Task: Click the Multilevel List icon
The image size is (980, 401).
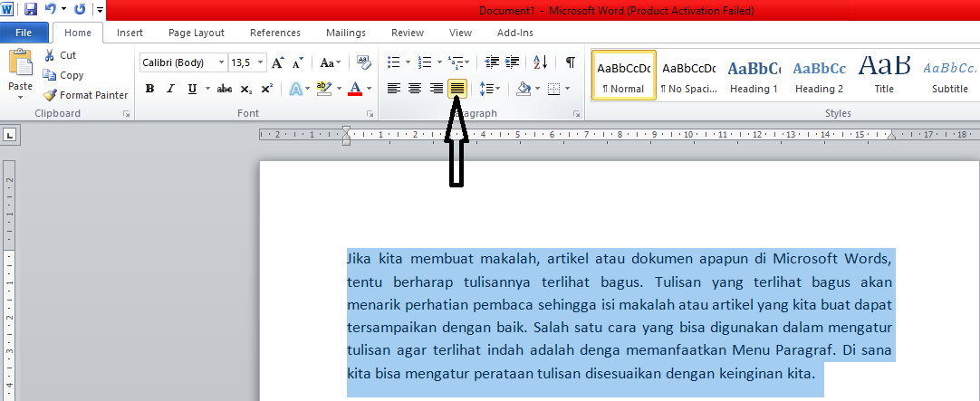Action: click(456, 62)
